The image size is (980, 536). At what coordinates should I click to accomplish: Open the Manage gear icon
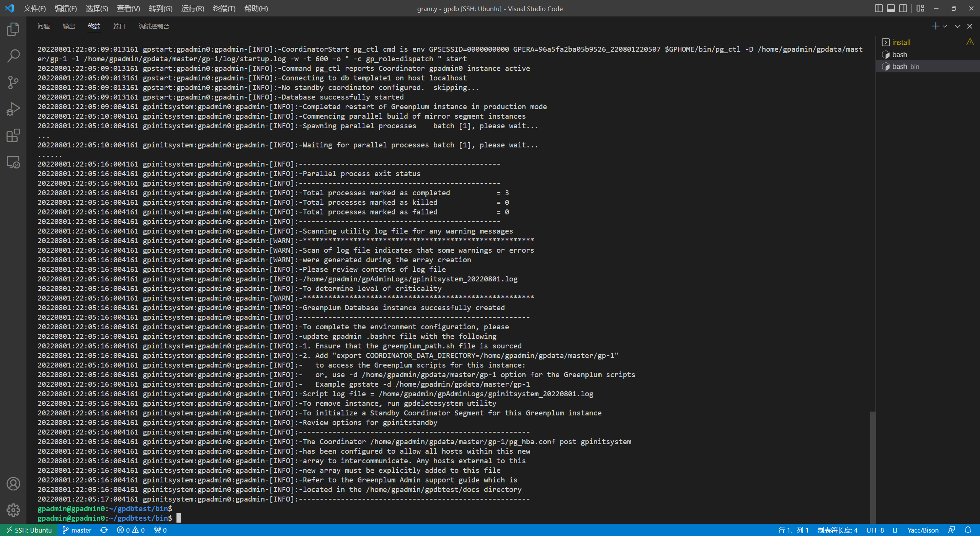click(13, 510)
